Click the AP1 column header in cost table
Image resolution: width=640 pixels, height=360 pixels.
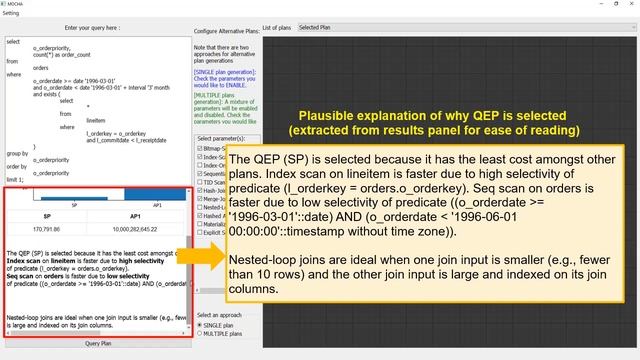pyautogui.click(x=135, y=216)
